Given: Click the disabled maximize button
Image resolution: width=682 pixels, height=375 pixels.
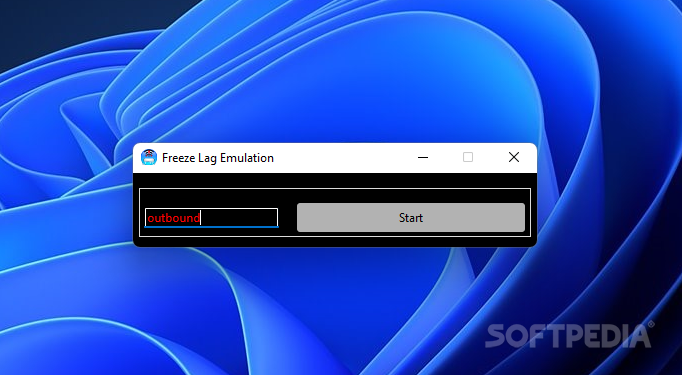Looking at the screenshot, I should point(468,157).
